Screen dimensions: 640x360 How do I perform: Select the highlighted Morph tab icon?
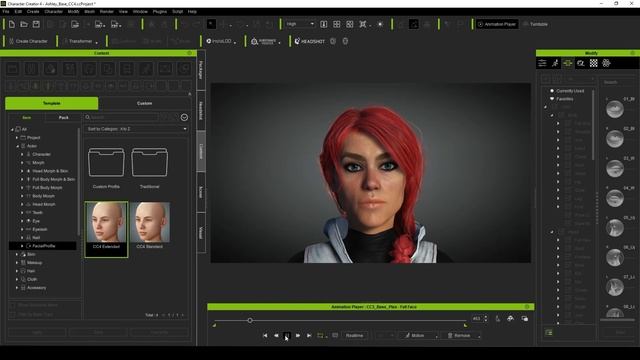click(568, 63)
